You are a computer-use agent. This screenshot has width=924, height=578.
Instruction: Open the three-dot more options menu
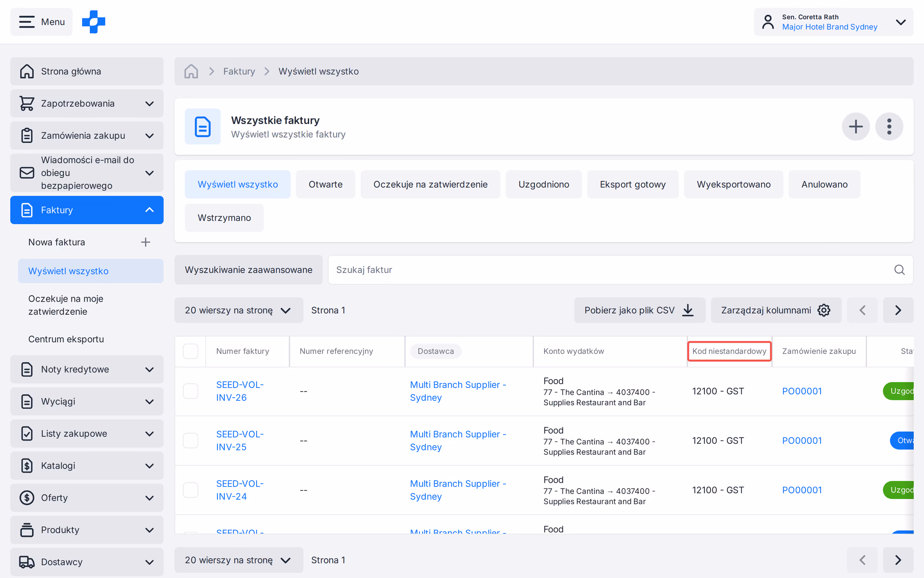point(889,127)
